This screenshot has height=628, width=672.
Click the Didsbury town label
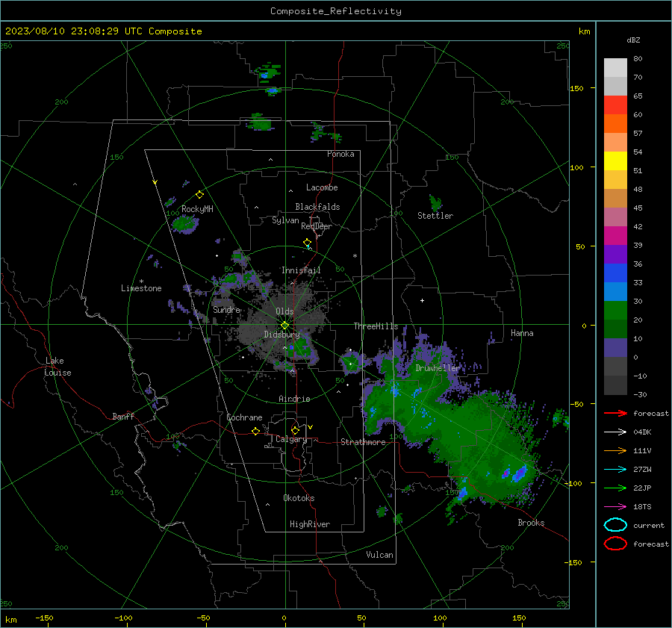[281, 335]
